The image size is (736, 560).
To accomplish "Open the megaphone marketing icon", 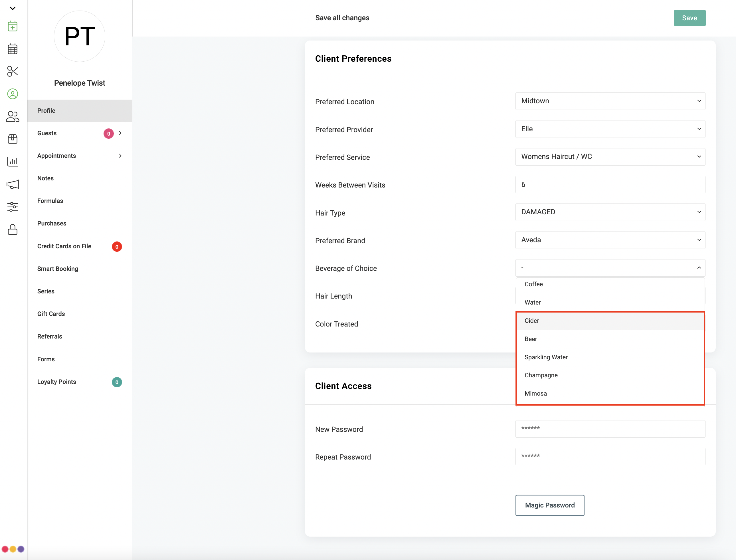I will tap(13, 184).
